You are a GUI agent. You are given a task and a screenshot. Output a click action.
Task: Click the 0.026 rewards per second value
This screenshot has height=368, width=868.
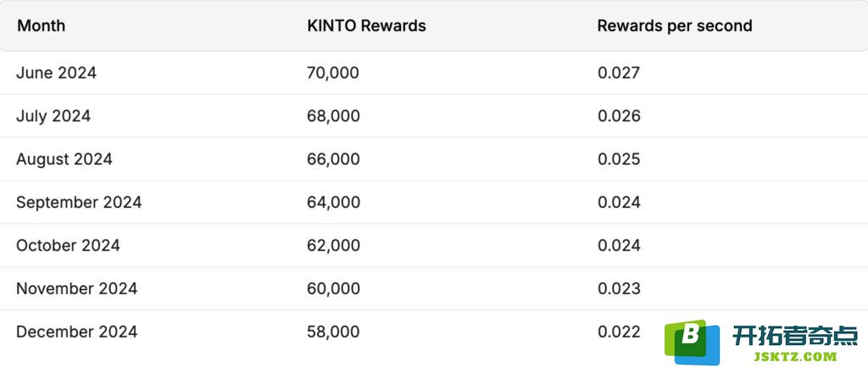pos(619,115)
